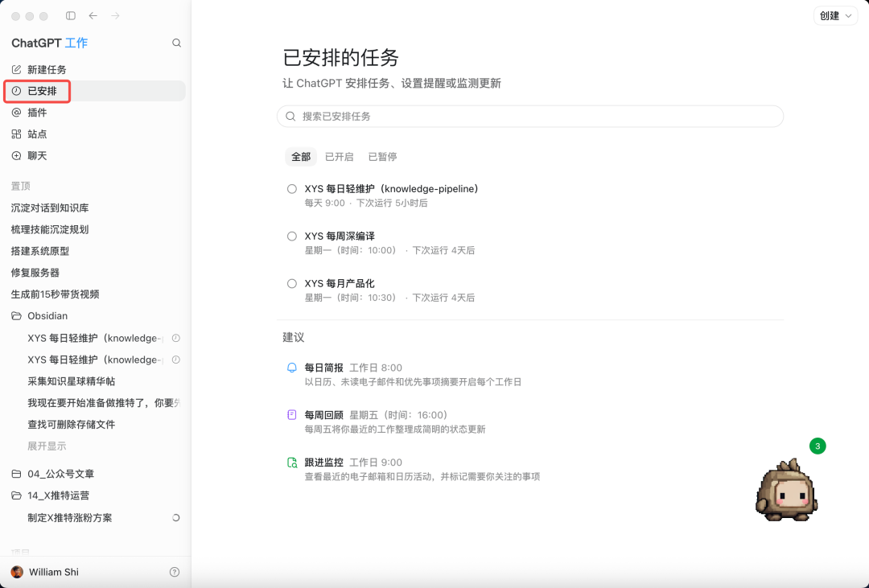Click the 新建任务 compose icon

point(17,69)
